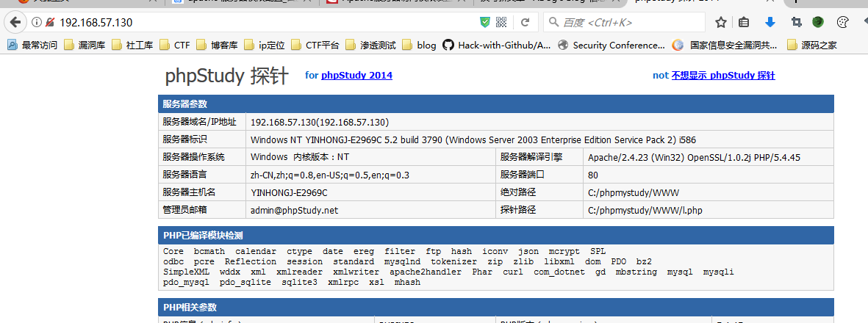Open the ip定位 bookmark folder
The height and width of the screenshot is (323, 868).
point(264,46)
